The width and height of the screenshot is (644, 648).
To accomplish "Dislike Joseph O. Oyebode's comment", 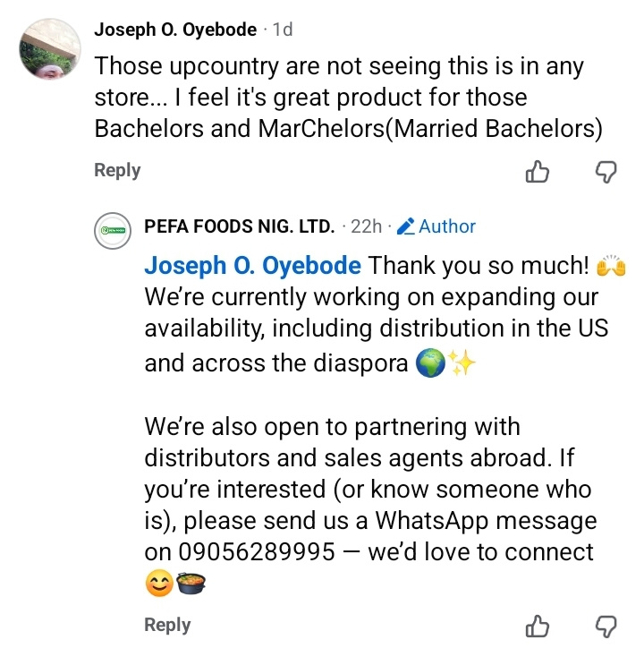I will pyautogui.click(x=606, y=172).
